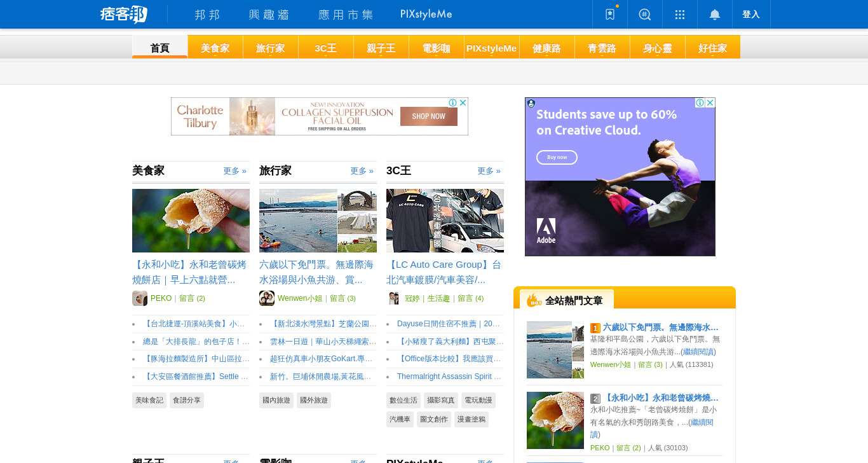
Task: Open rank 2 hot article title 【永和小吃】
Action: (661, 397)
